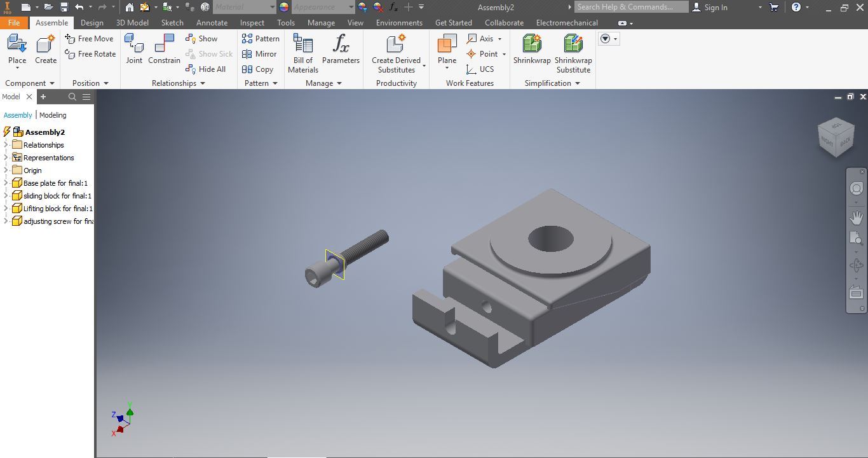Screen dimensions: 868x458
Task: Open the Inspect ribbon tab
Action: pos(252,23)
